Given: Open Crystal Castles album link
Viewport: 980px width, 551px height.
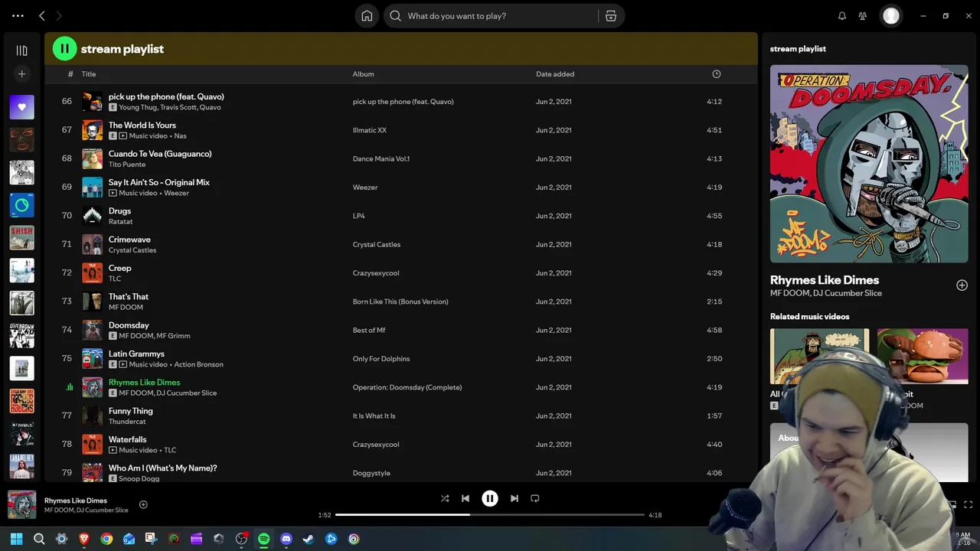Looking at the screenshot, I should [376, 245].
